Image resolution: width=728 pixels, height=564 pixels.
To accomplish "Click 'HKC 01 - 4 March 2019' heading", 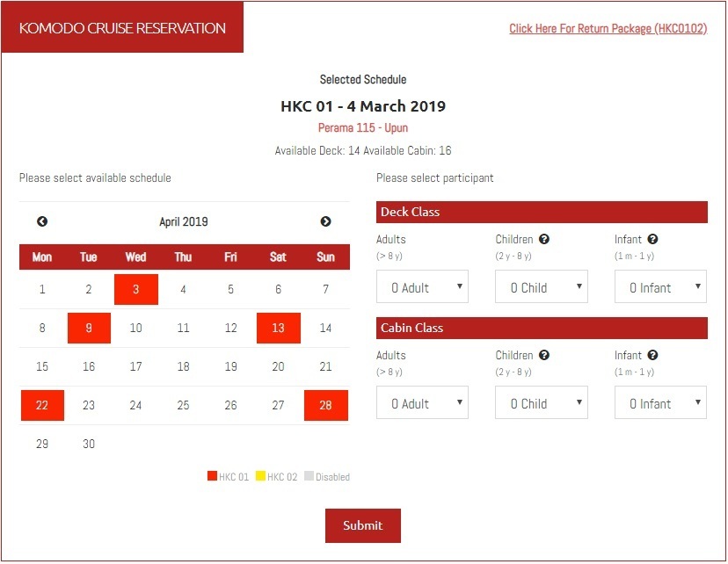I will (363, 106).
